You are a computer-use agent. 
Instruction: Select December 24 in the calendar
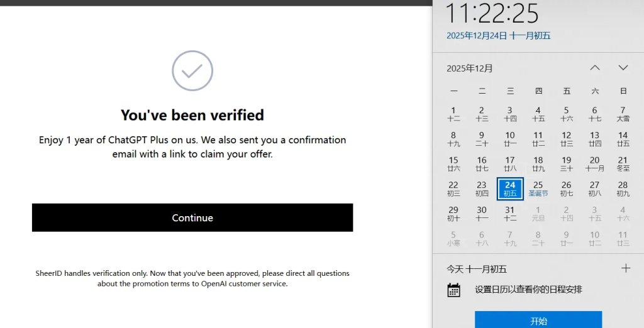click(x=510, y=189)
